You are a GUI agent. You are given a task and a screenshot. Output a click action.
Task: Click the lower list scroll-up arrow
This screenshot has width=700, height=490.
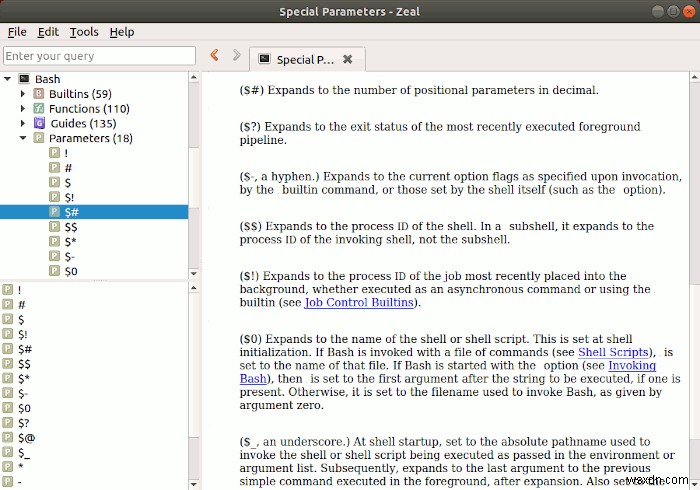[193, 288]
